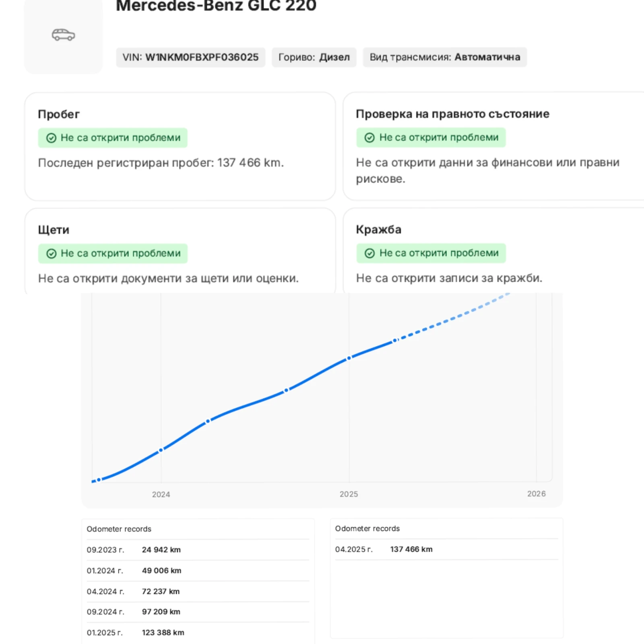
Task: Select last data point before dashed forecast
Action: tap(395, 341)
